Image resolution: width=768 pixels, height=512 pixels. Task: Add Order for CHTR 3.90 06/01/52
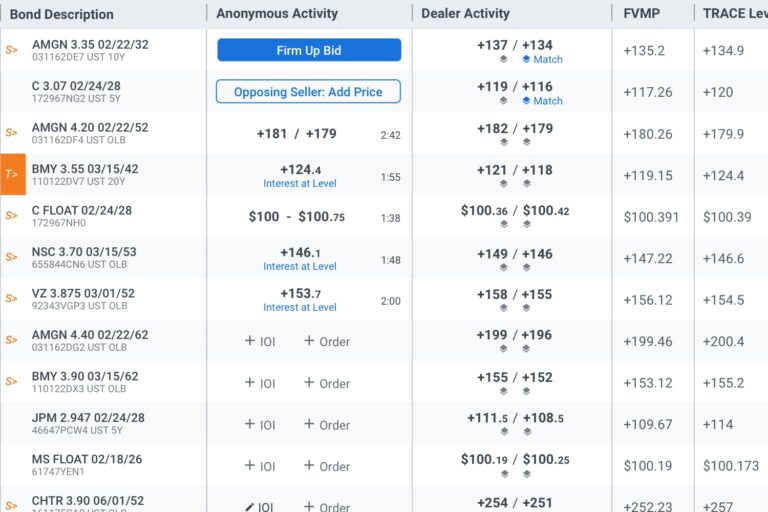[327, 507]
